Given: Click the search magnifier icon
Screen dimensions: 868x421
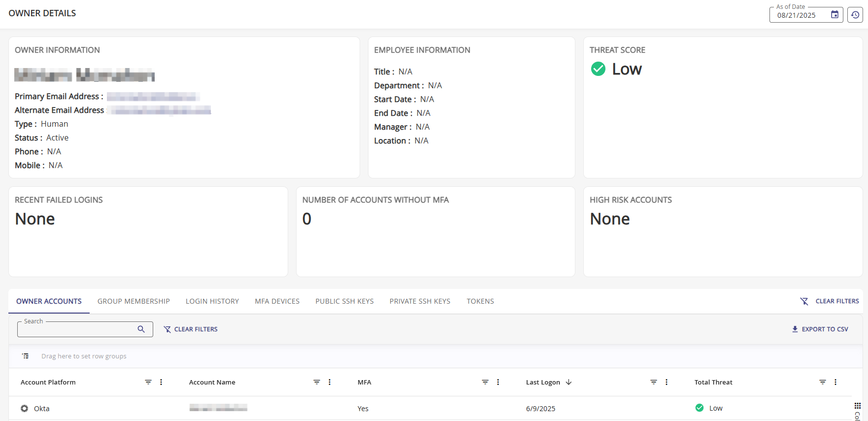Looking at the screenshot, I should [141, 329].
